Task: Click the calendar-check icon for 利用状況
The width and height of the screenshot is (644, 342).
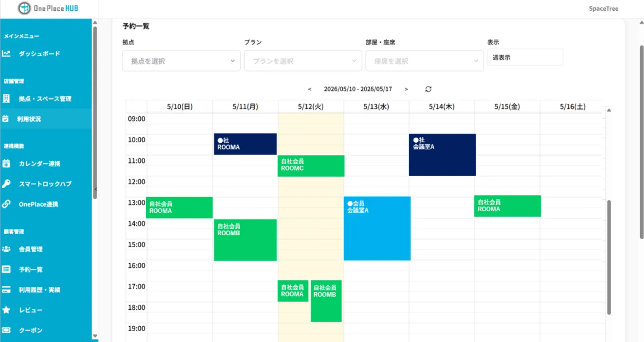Action: coord(5,119)
